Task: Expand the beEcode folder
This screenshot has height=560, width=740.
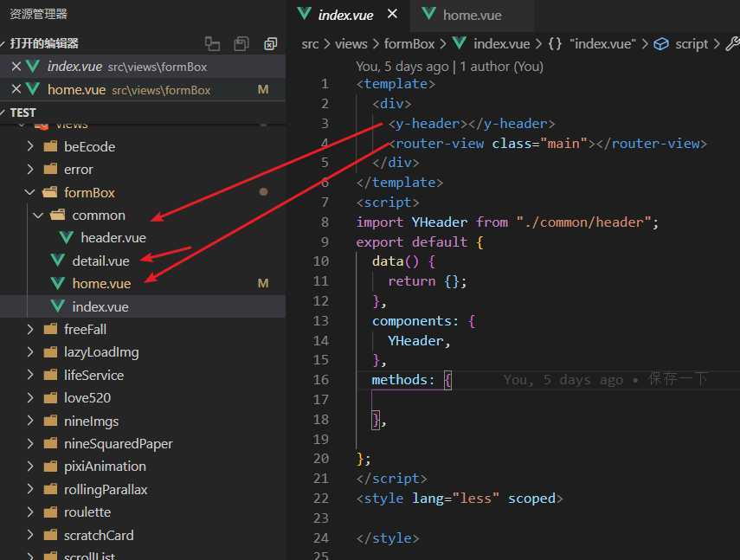Action: [30, 146]
